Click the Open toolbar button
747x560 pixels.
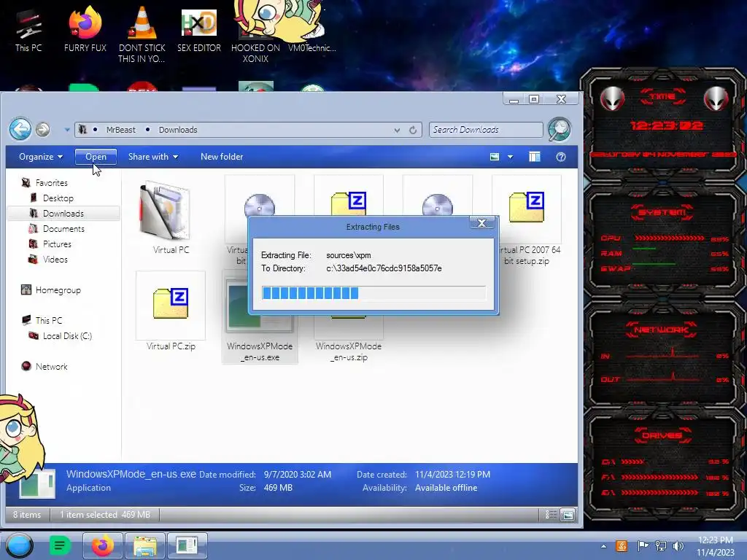click(x=96, y=157)
